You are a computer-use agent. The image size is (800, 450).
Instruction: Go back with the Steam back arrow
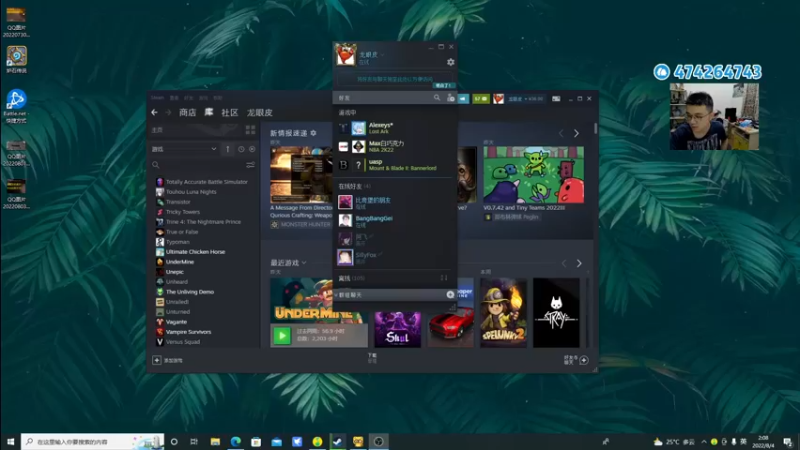coord(154,112)
